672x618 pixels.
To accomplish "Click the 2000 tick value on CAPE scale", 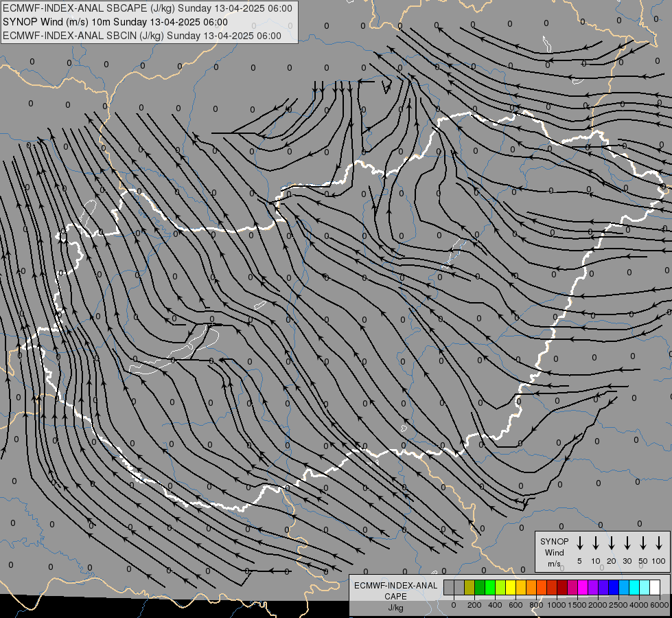I will click(597, 605).
